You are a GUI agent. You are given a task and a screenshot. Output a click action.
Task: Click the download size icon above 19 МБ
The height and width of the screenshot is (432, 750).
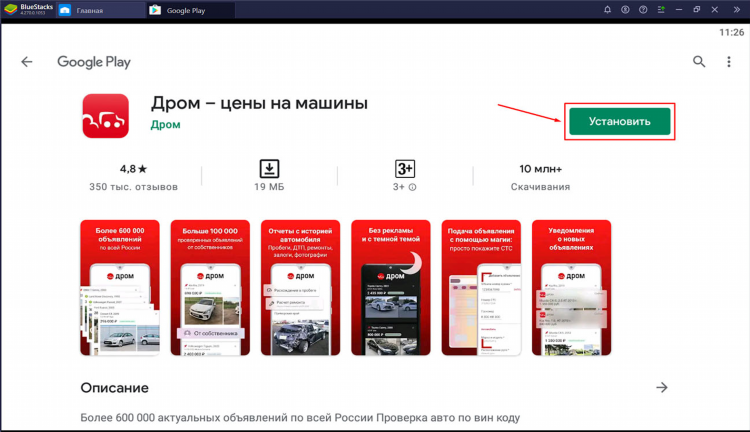coord(269,169)
